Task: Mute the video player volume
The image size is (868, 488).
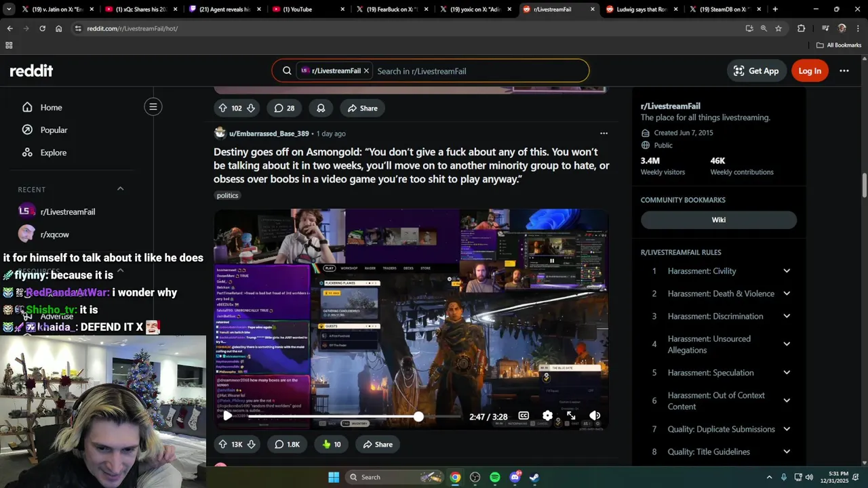Action: (x=595, y=415)
